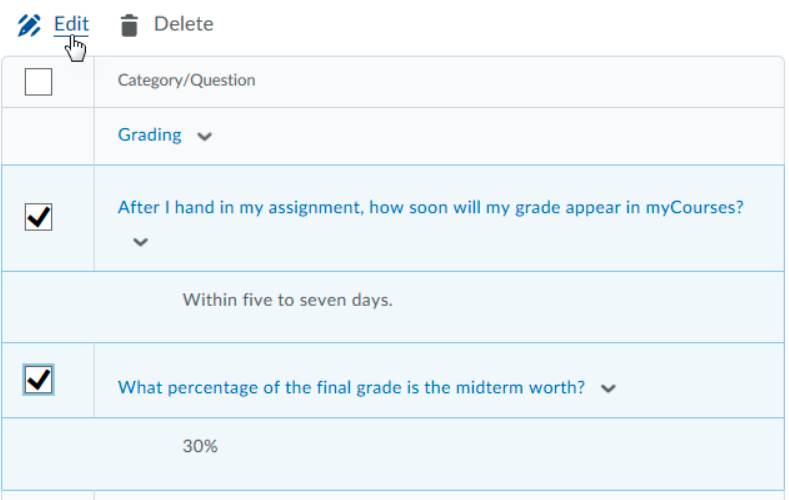Click the Category/Question column header
The height and width of the screenshot is (500, 789).
click(x=186, y=80)
